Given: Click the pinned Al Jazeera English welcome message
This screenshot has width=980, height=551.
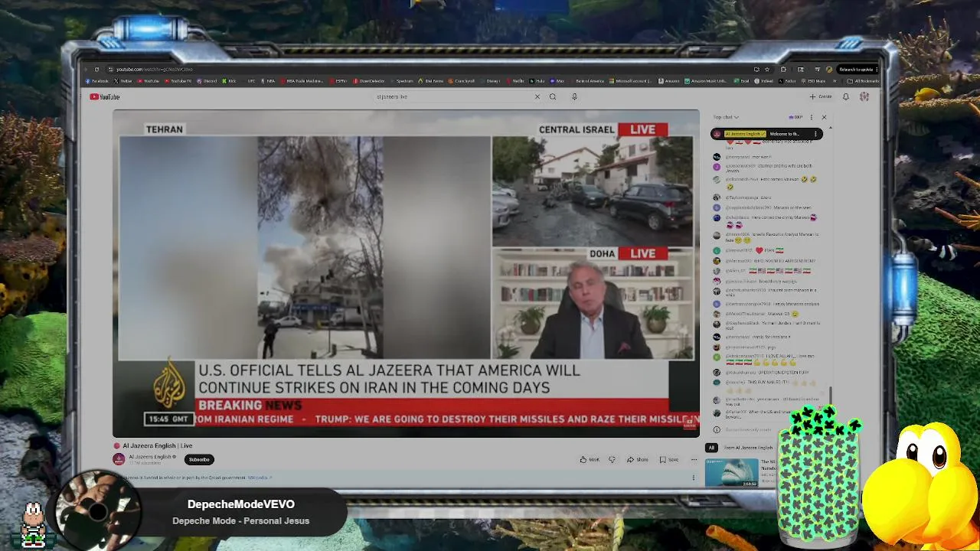Looking at the screenshot, I should (766, 134).
